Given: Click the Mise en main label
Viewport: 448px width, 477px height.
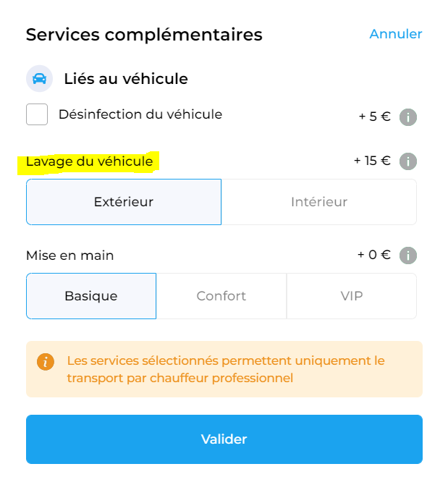Looking at the screenshot, I should point(70,256).
